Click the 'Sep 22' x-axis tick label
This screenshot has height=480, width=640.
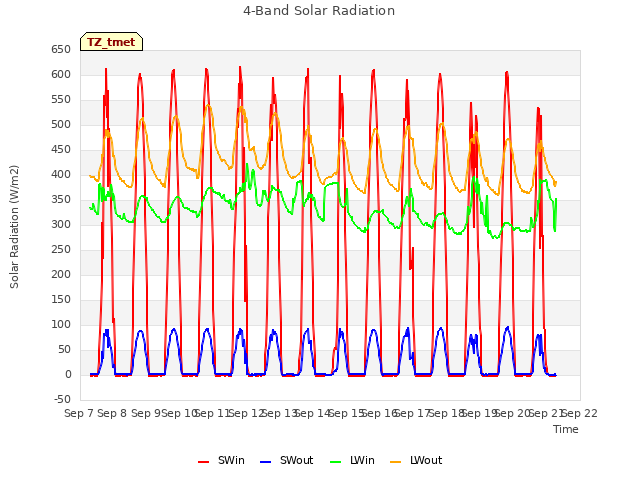[580, 414]
